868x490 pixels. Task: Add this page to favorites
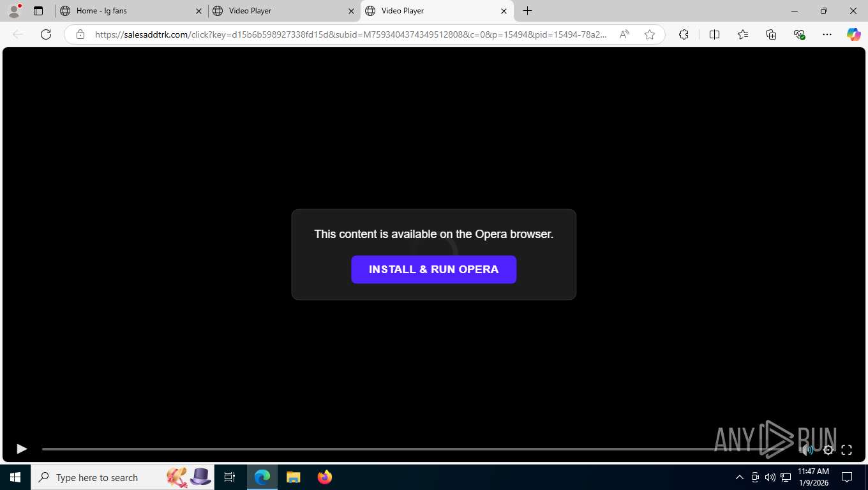tap(650, 34)
